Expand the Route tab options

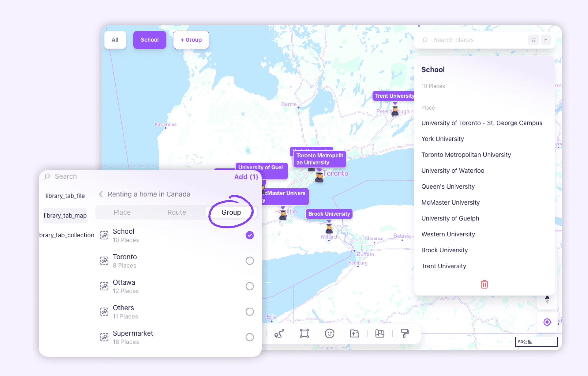point(177,212)
